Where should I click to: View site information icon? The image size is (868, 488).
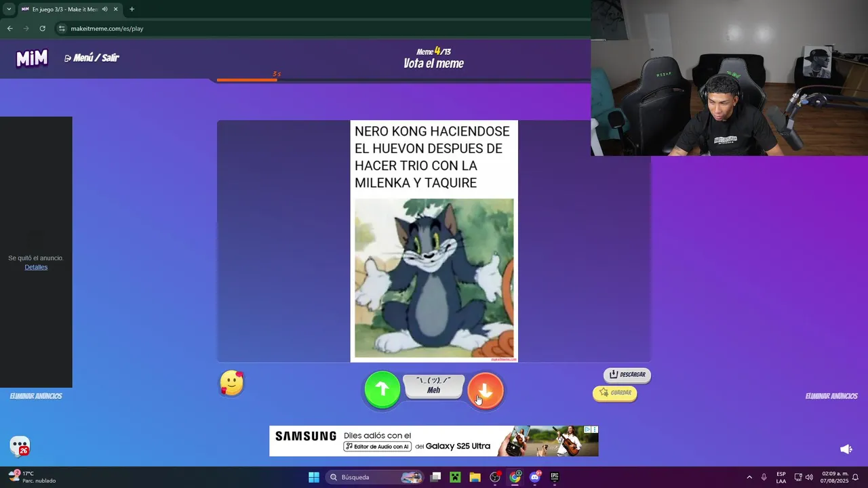(62, 28)
